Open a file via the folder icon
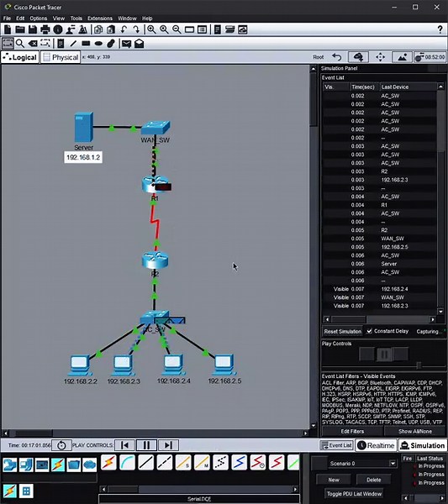This screenshot has width=448, height=504. click(x=20, y=29)
